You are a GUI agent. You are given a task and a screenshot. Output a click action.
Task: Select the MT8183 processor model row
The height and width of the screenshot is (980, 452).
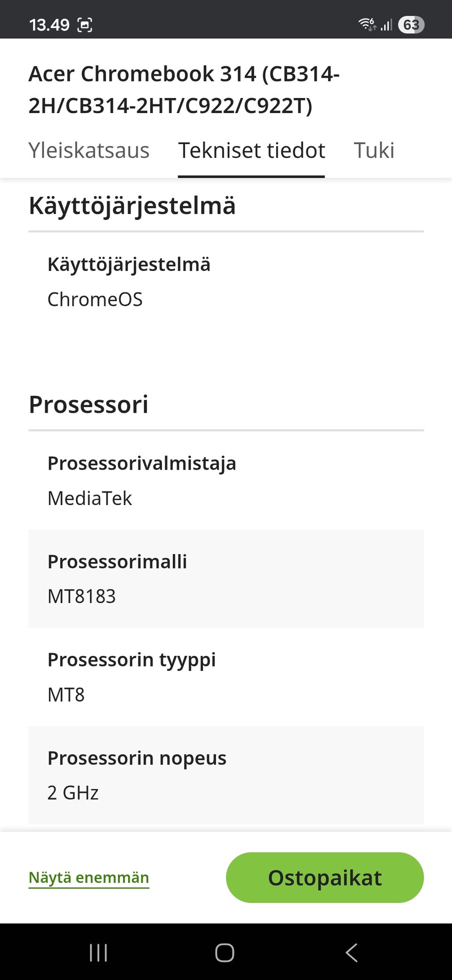coord(226,579)
